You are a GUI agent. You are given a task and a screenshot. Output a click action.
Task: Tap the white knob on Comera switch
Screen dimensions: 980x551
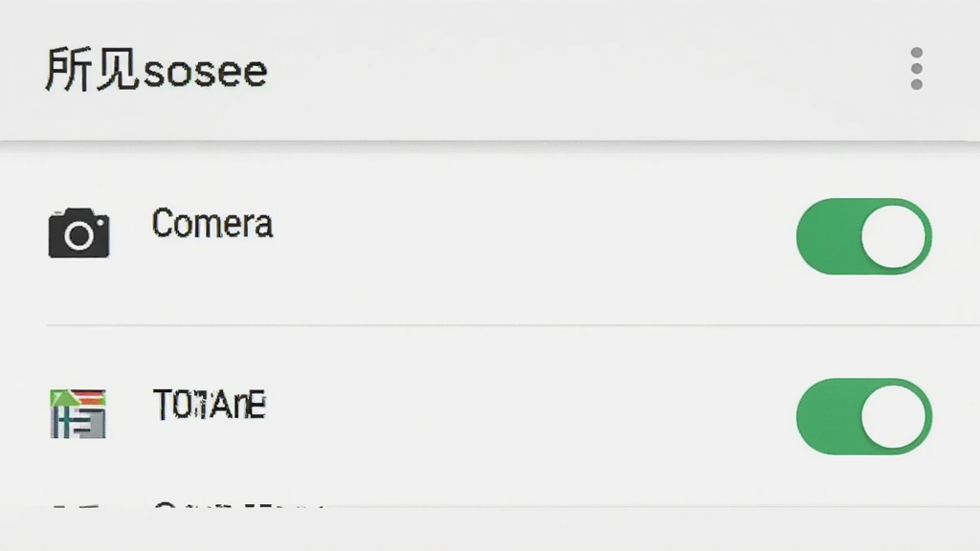tap(894, 237)
